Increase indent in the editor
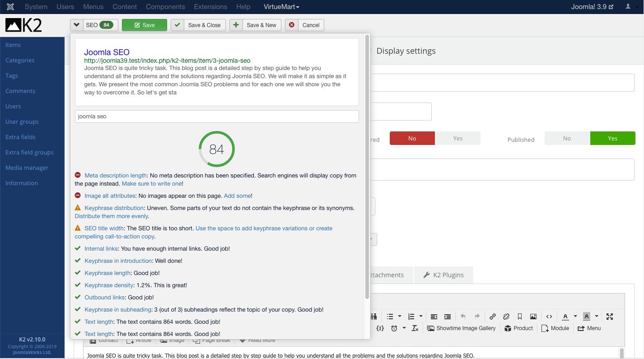The height and width of the screenshot is (359, 644). pyautogui.click(x=448, y=317)
